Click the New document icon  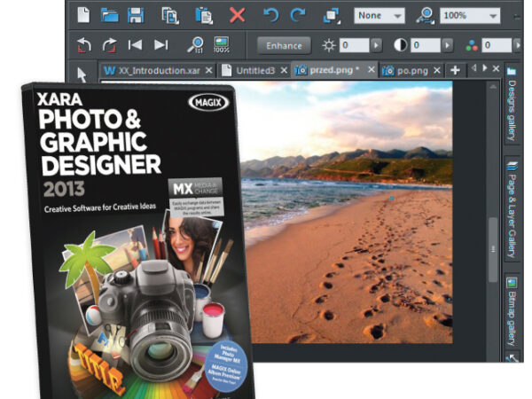(83, 15)
